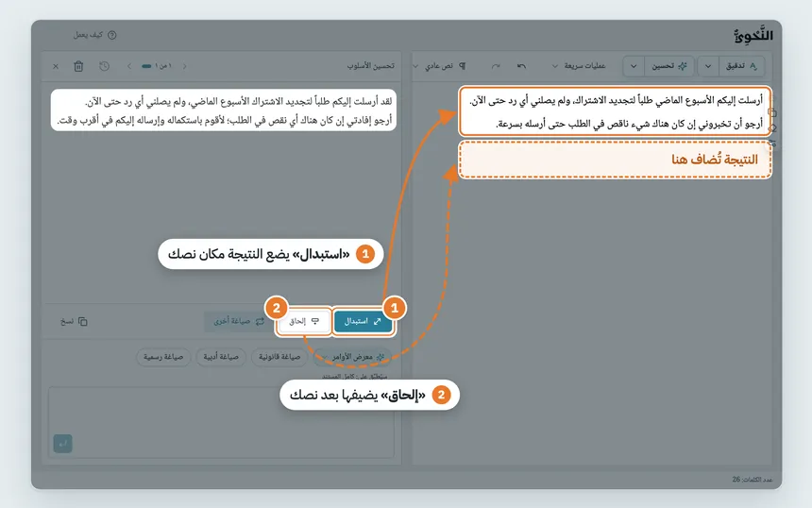Image resolution: width=812 pixels, height=508 pixels.
Task: Open the نص عادي paragraph style dropdown
Action: (439, 66)
